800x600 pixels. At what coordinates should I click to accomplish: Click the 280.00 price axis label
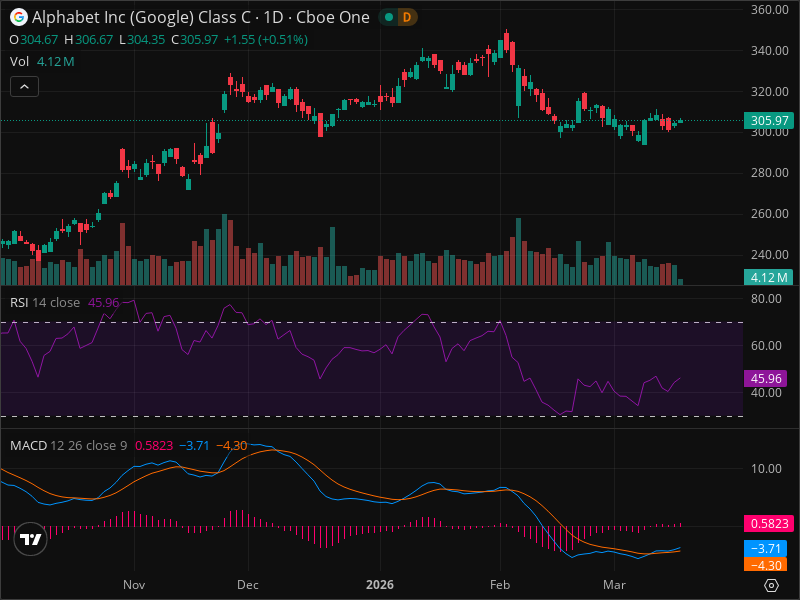[x=770, y=173]
